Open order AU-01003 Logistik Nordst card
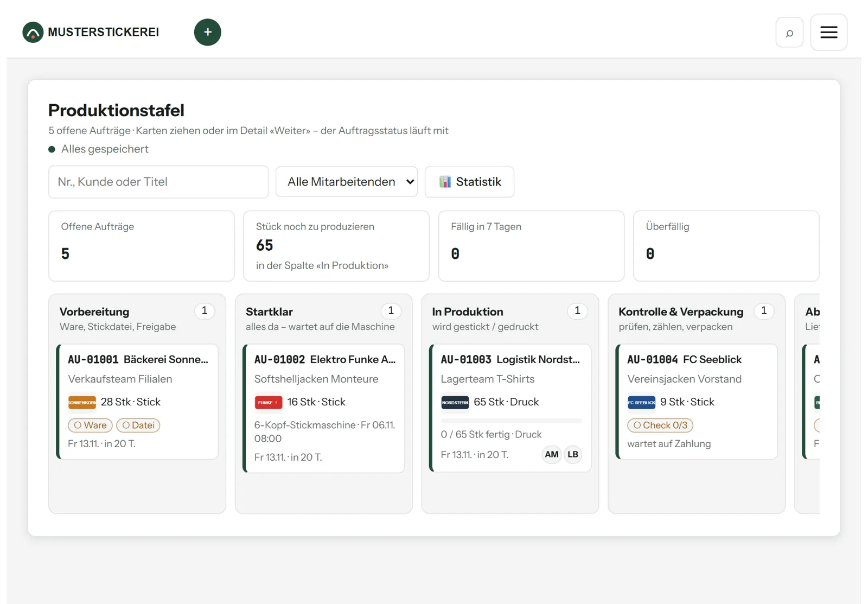The image size is (868, 604). [510, 408]
